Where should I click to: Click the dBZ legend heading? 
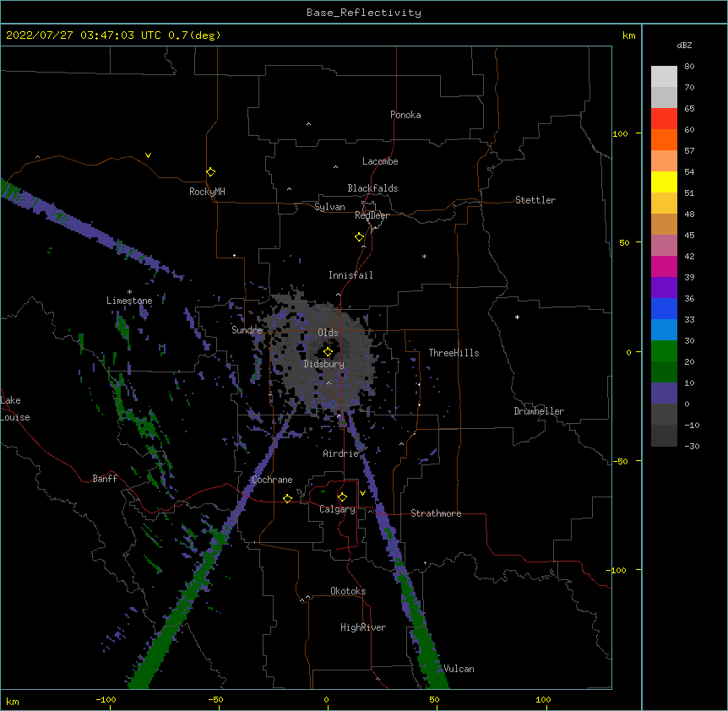(x=684, y=45)
